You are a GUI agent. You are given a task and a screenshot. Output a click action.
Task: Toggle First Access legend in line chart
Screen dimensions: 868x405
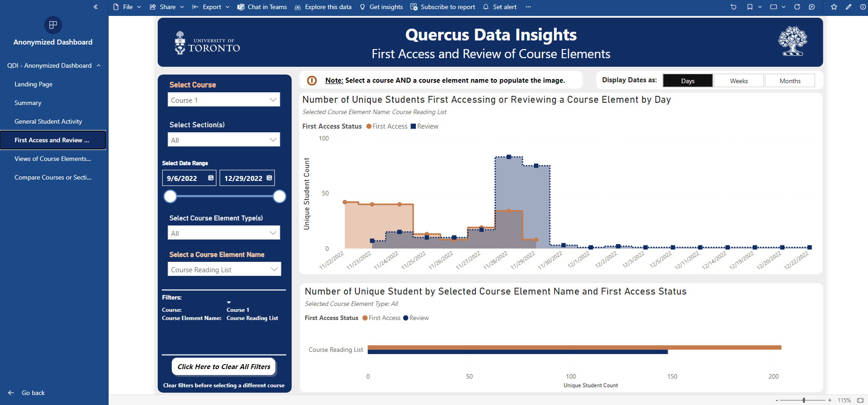(387, 126)
